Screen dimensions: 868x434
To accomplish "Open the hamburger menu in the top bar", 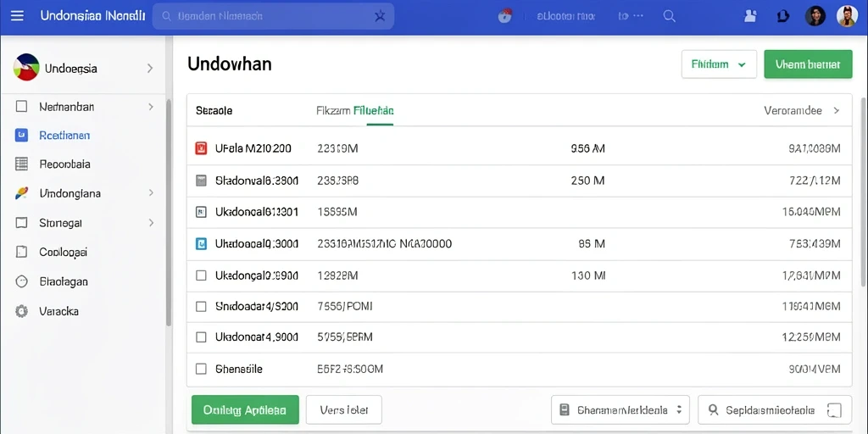I will pos(17,15).
